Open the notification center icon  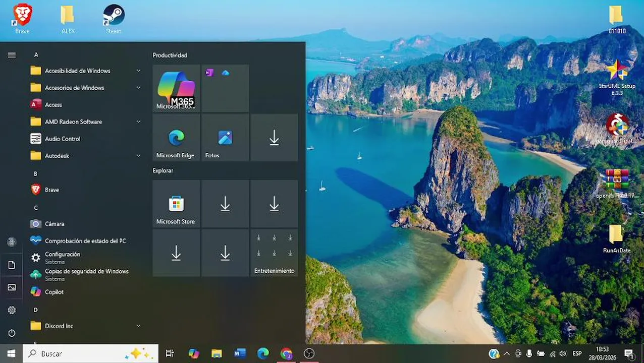pos(629,354)
